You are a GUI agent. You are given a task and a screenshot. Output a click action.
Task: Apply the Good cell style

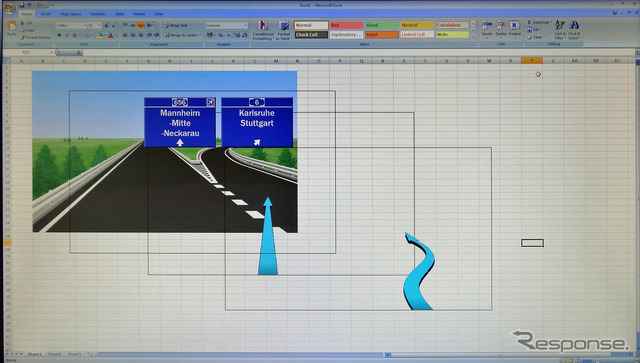tap(382, 25)
